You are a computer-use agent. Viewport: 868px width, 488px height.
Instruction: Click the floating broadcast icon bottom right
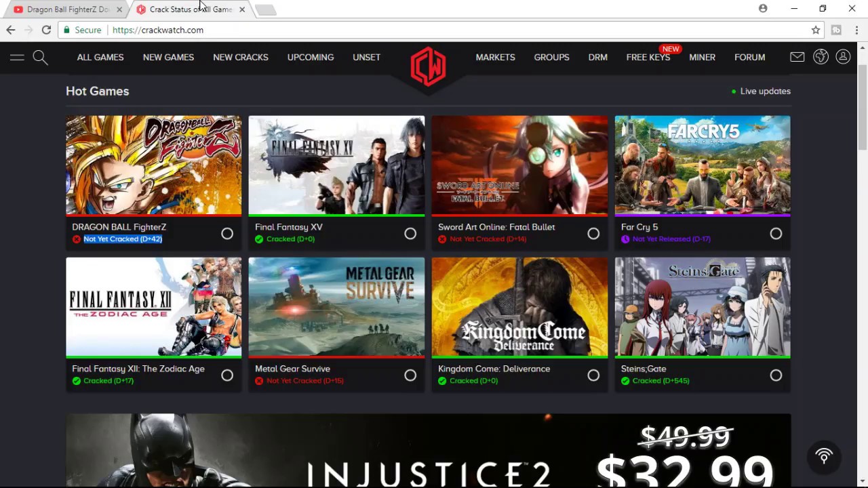tap(824, 456)
